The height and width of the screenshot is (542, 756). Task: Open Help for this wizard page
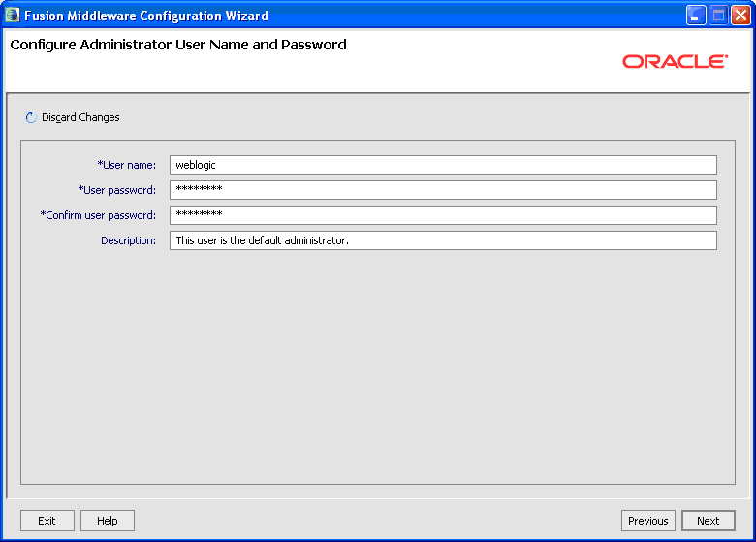(108, 521)
